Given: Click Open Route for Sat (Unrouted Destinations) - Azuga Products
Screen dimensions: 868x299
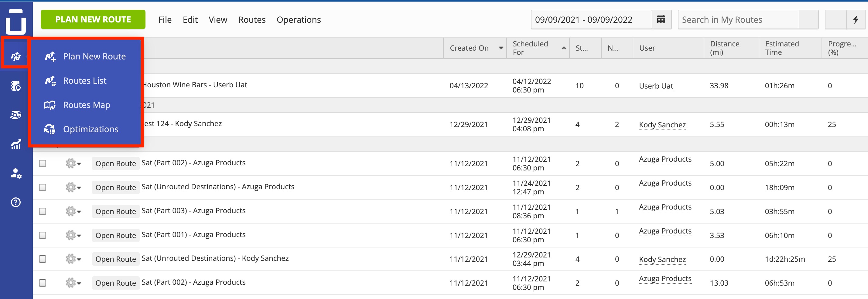Looking at the screenshot, I should [116, 187].
